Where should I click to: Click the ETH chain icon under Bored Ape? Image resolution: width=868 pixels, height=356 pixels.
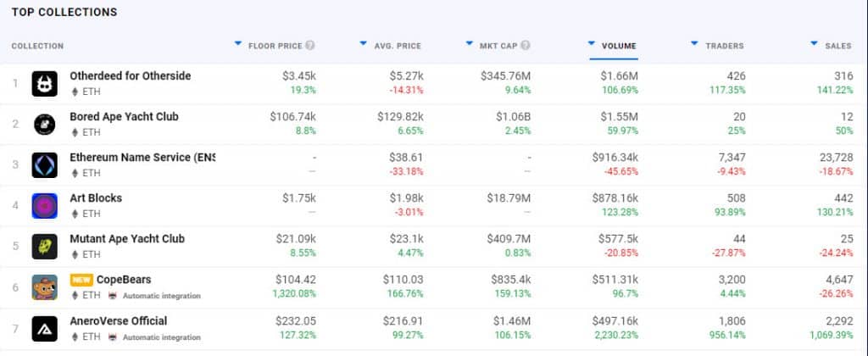pos(75,132)
